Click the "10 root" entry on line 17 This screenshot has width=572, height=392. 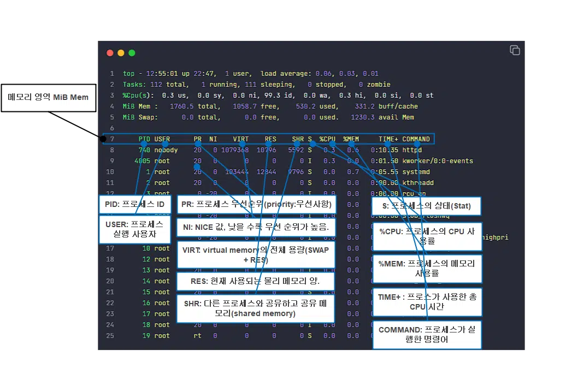click(x=156, y=249)
